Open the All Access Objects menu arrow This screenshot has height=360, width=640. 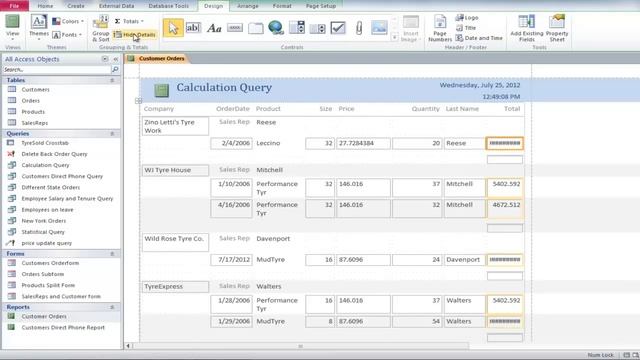click(105, 59)
